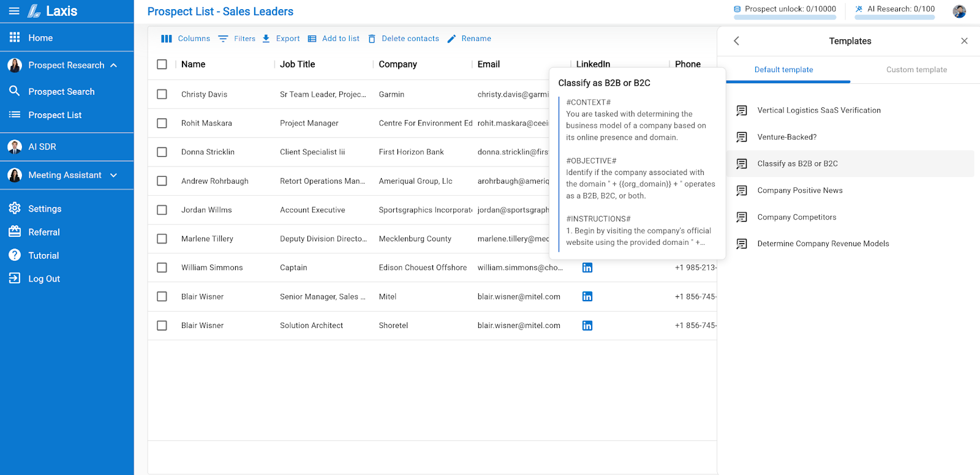Check the Solution Architect Blair Wisner checkbox
Screen dimensions: 980x475
(162, 326)
